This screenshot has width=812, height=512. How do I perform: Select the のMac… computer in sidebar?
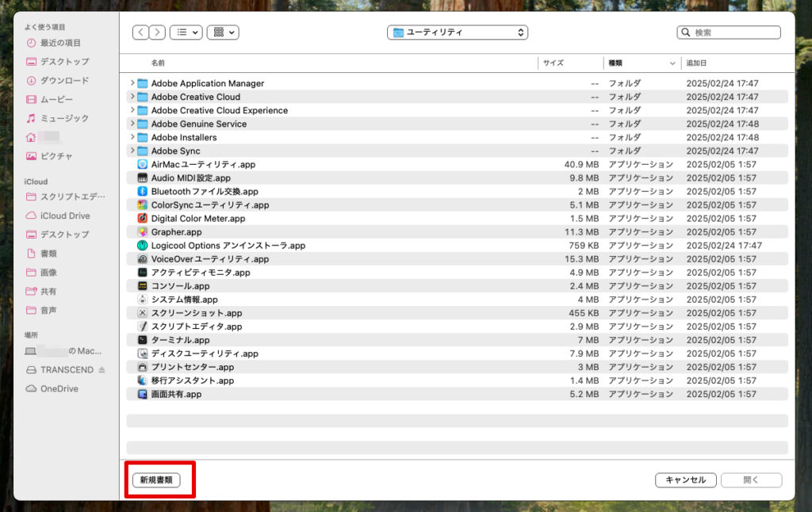pos(65,351)
